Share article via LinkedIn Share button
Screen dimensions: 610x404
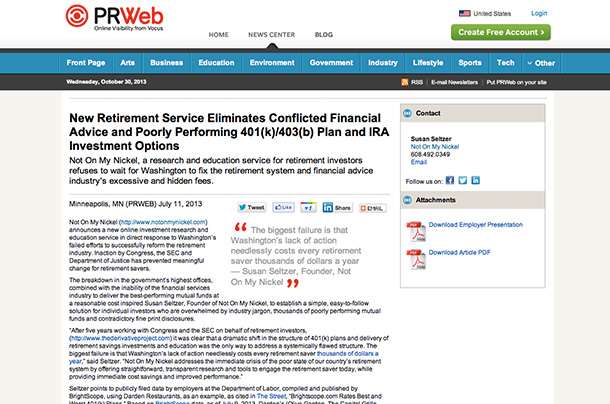coord(340,207)
